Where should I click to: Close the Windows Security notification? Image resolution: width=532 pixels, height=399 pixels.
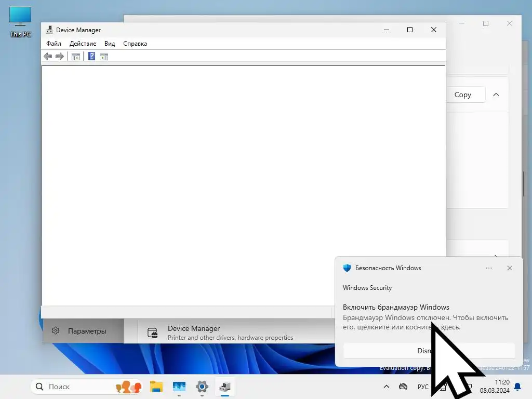pyautogui.click(x=510, y=268)
